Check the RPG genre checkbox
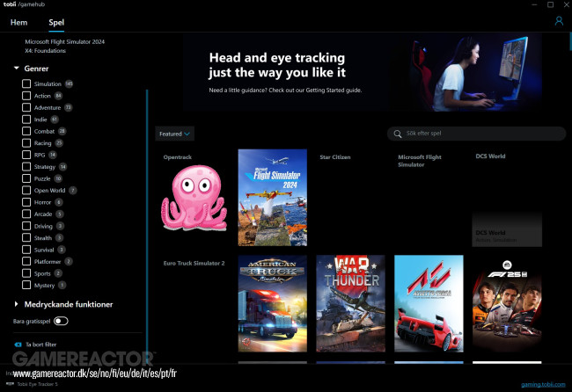The image size is (572, 392). coord(26,155)
